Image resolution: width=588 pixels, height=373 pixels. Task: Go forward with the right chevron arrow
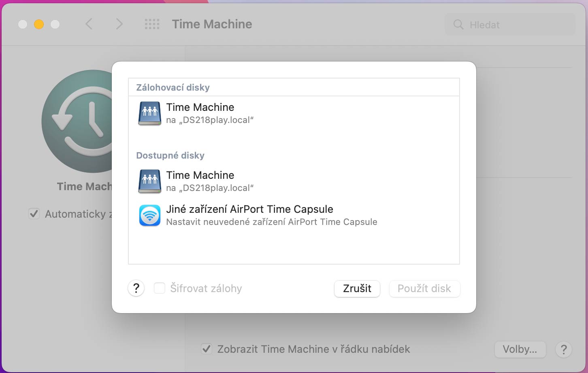click(119, 24)
